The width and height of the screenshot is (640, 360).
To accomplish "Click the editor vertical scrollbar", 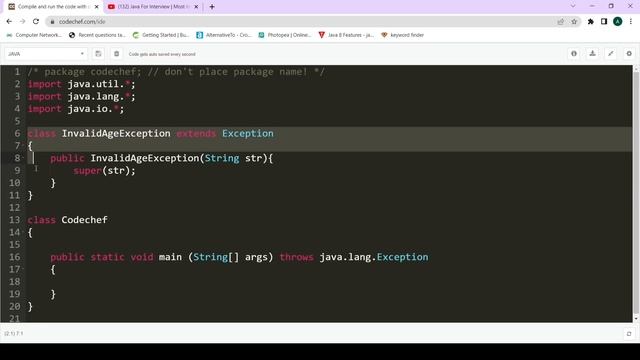I will (x=636, y=192).
